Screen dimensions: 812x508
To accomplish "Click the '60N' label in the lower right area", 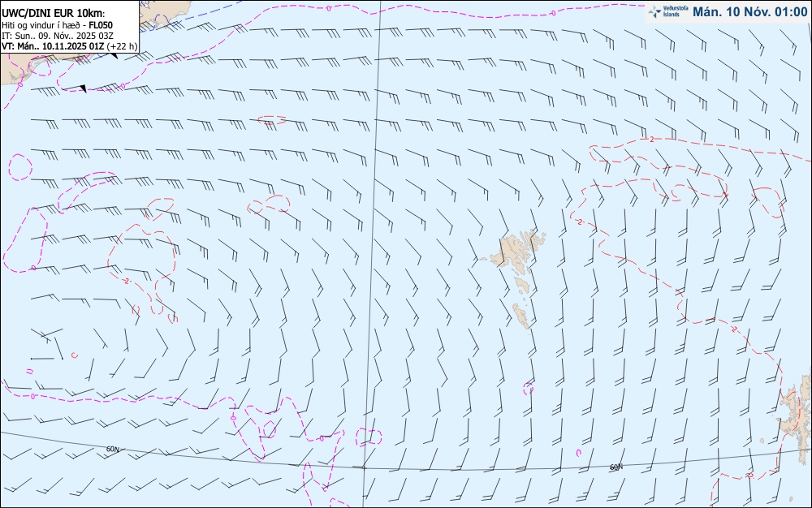I will [616, 467].
